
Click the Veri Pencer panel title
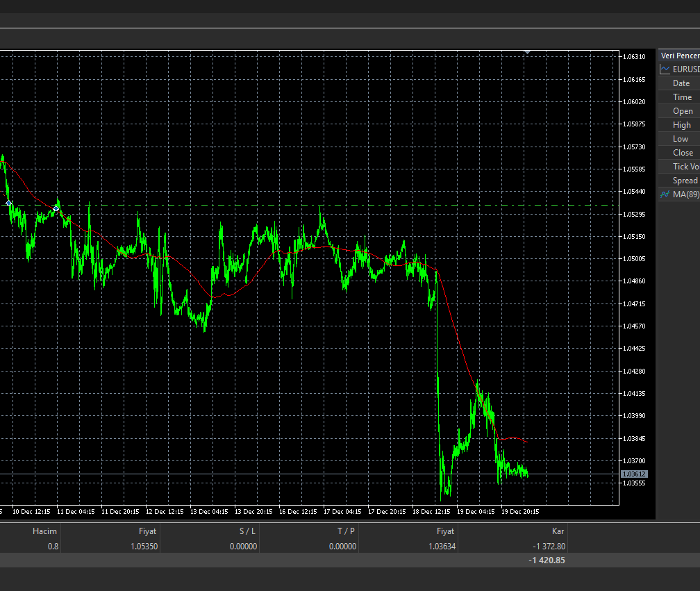coord(680,56)
